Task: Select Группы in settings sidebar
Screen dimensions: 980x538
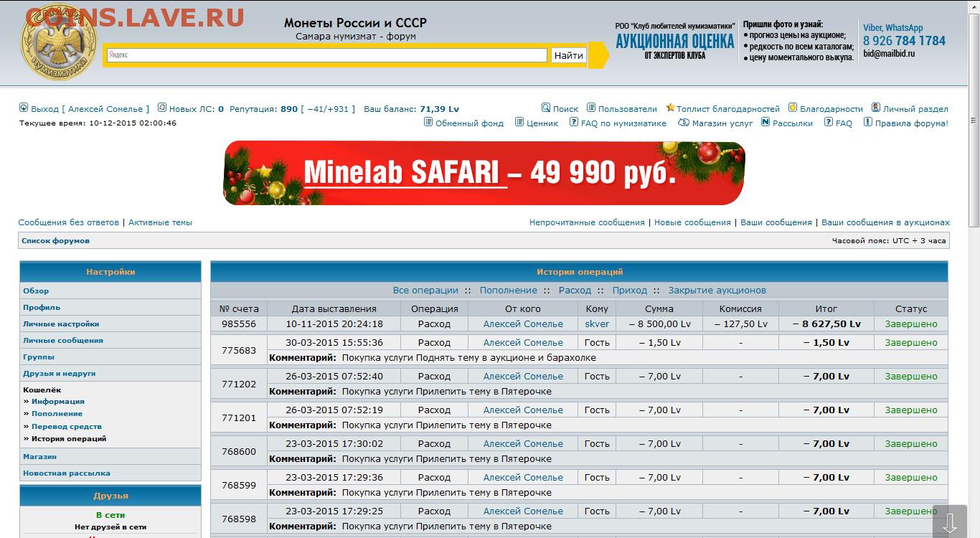Action: click(x=39, y=357)
